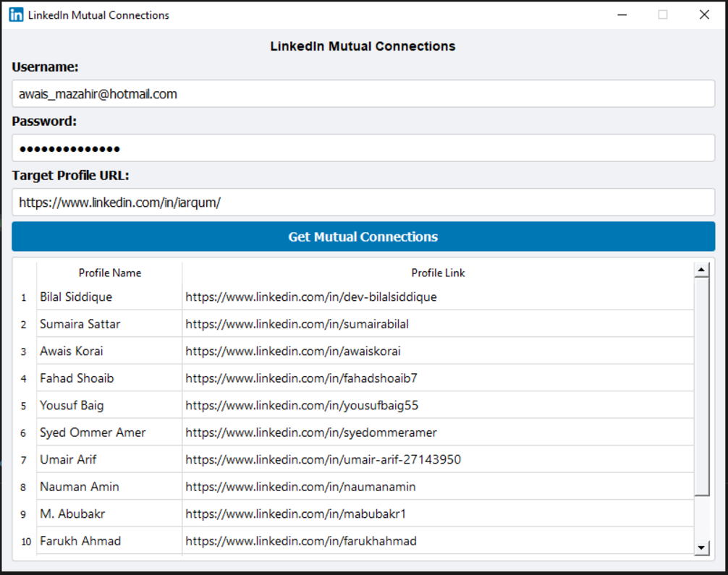Click the table scrollbar up arrow
728x575 pixels.
click(701, 270)
